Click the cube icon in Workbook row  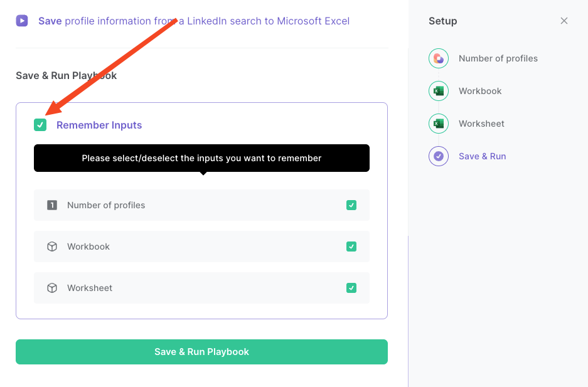pos(52,247)
